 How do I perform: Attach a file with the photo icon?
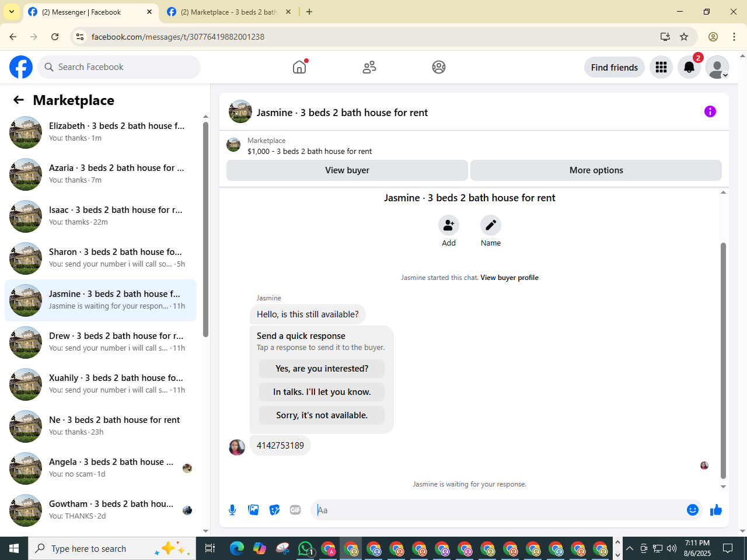pos(253,510)
